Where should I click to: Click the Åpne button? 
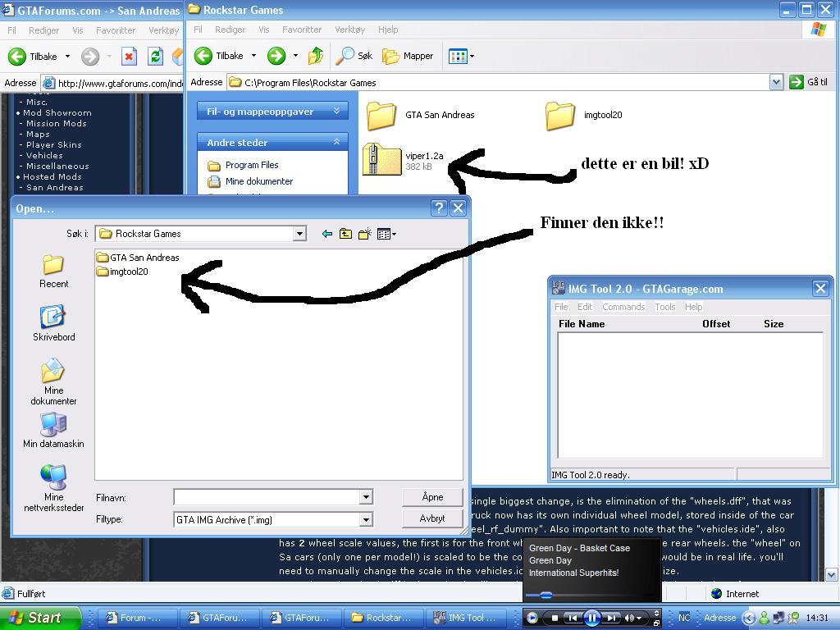[x=432, y=497]
